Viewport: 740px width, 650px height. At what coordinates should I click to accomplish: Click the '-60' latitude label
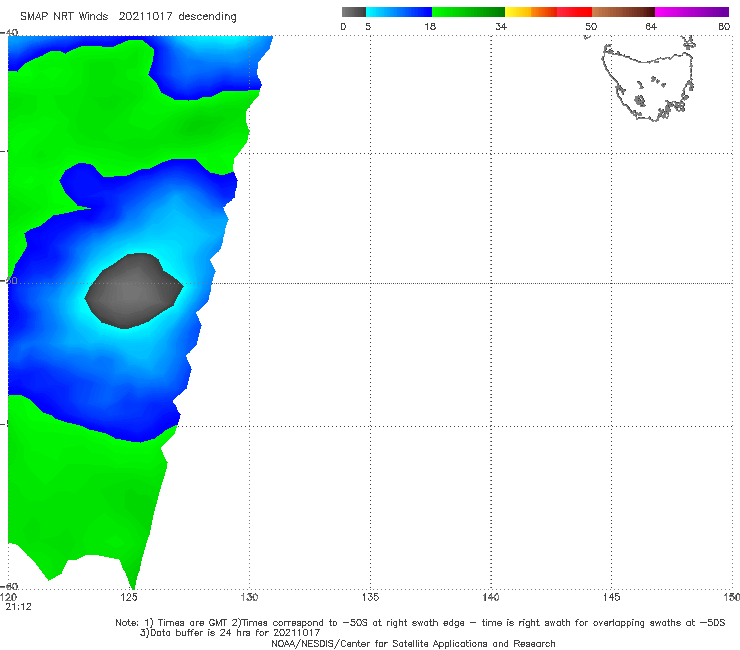[10, 586]
